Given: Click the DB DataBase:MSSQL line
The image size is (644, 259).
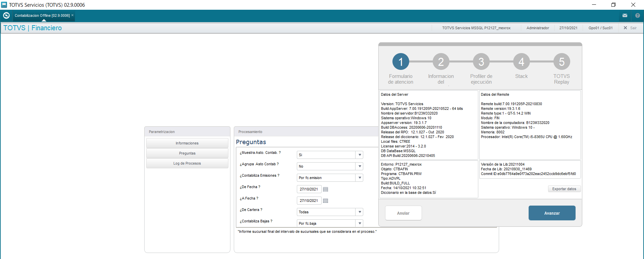Looking at the screenshot, I should pos(398,151).
